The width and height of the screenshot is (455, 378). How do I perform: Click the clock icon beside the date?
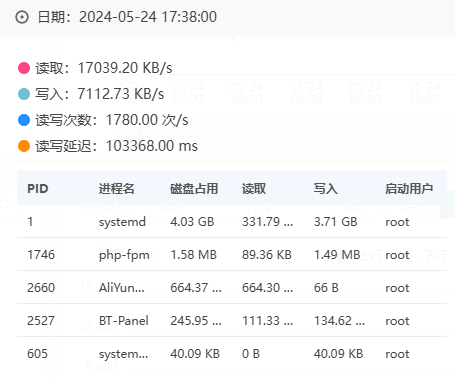22,17
